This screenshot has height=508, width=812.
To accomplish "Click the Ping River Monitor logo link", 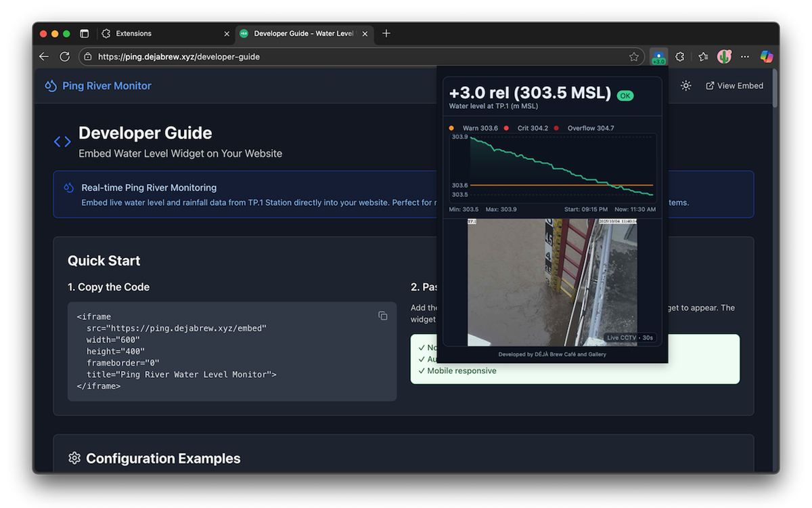I will point(98,86).
